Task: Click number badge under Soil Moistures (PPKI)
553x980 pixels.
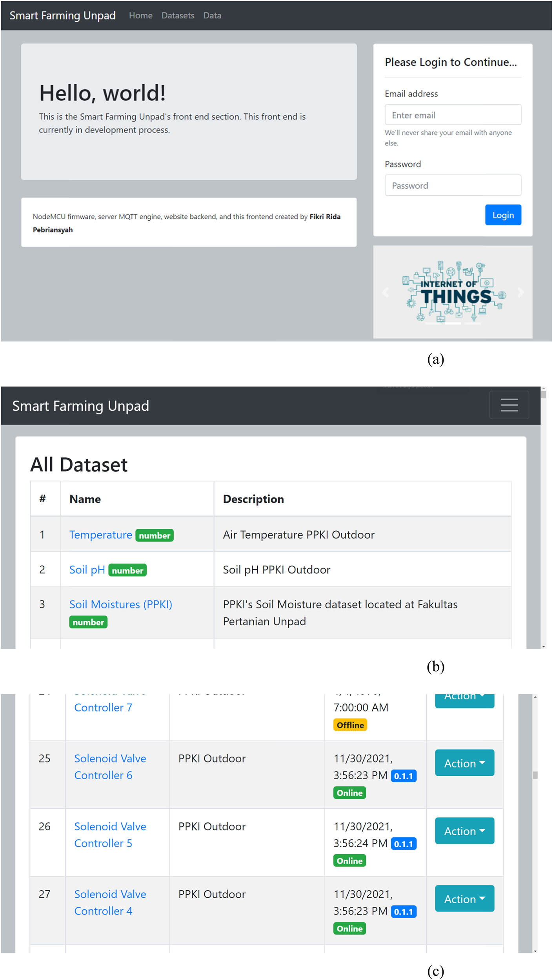Action: point(88,622)
